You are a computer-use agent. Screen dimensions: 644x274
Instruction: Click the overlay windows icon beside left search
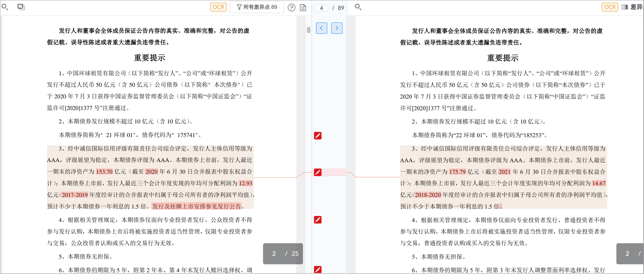[21, 7]
